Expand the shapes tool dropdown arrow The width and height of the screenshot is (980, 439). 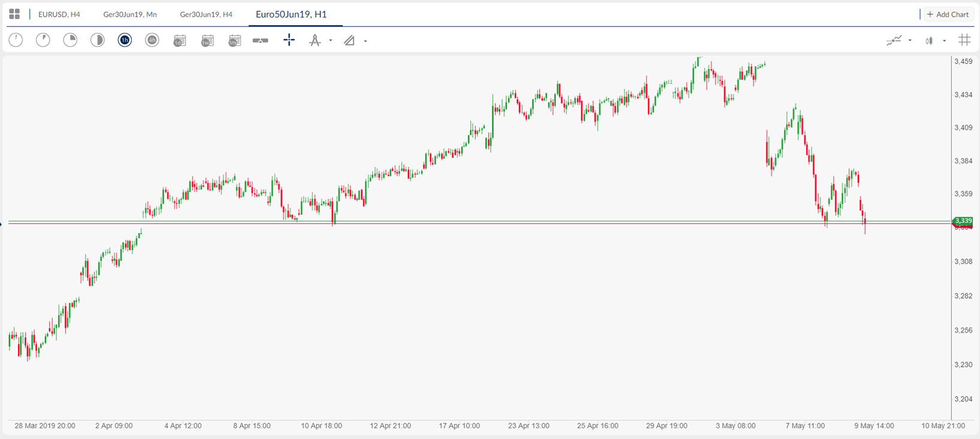click(365, 41)
